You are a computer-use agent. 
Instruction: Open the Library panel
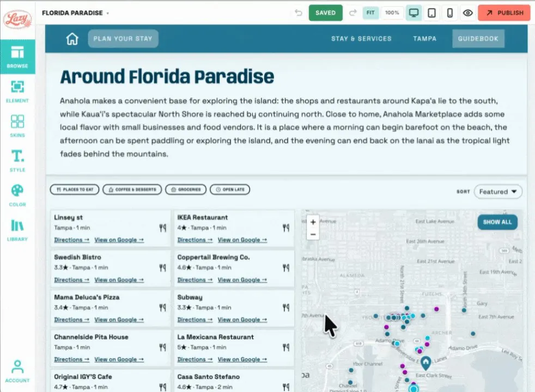coord(17,230)
